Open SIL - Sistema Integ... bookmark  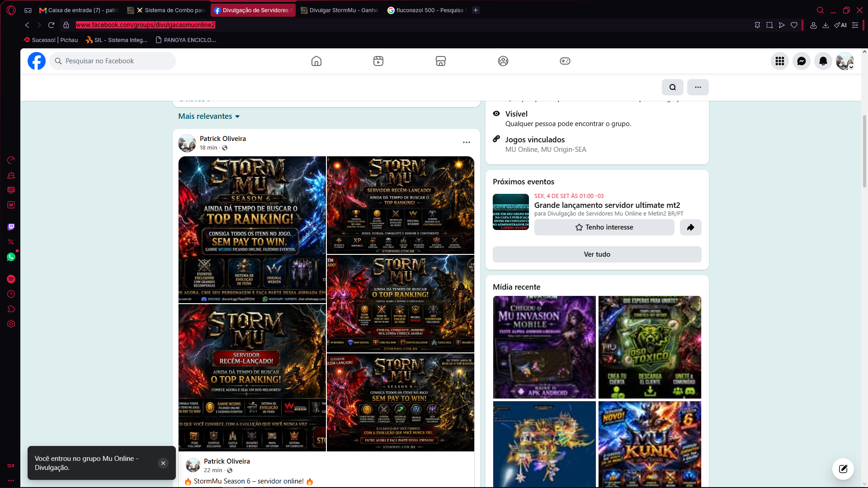117,40
